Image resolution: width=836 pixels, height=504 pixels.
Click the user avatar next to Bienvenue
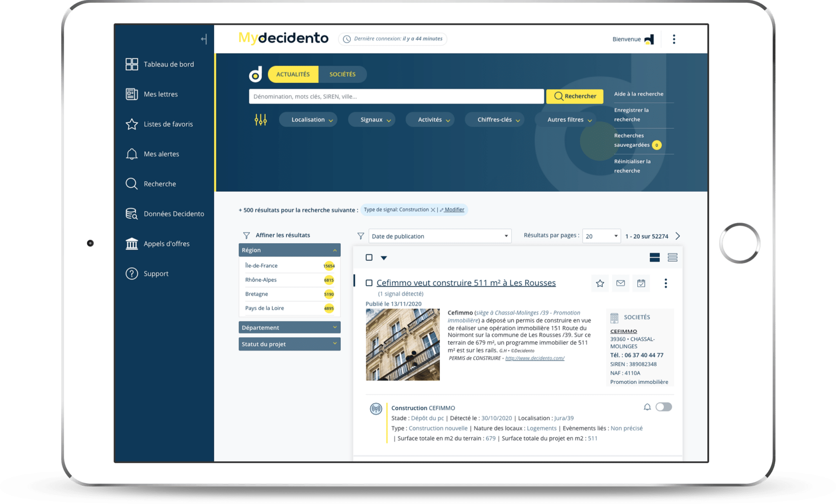click(649, 39)
